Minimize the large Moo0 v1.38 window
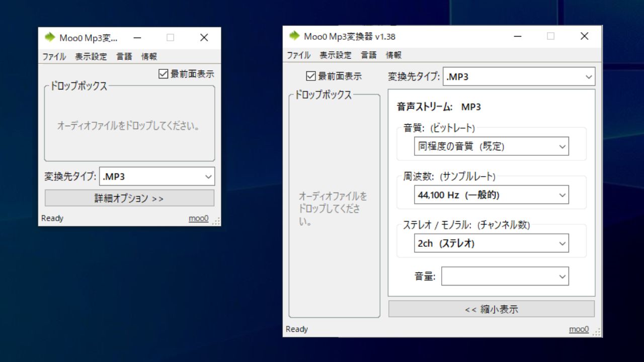Screen dimensions: 644x362 pos(517,36)
